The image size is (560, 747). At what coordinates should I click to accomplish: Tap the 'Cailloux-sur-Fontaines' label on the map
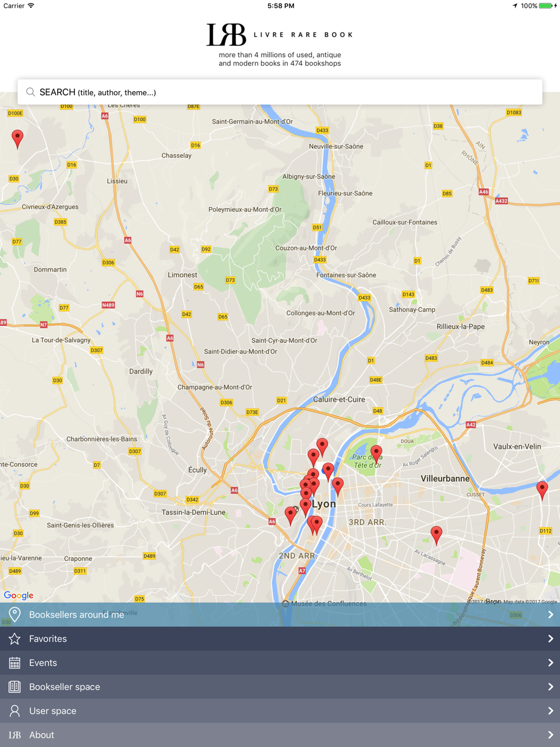(405, 222)
